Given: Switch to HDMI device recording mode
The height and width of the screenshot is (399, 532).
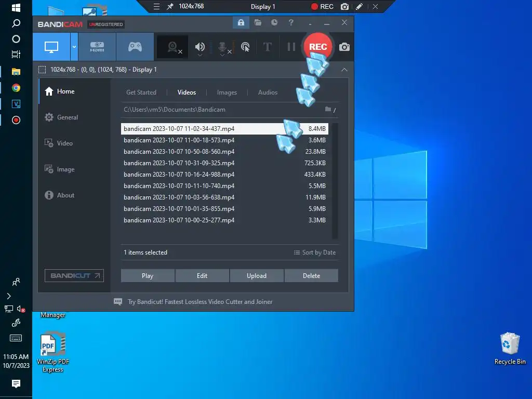Looking at the screenshot, I should coord(97,47).
